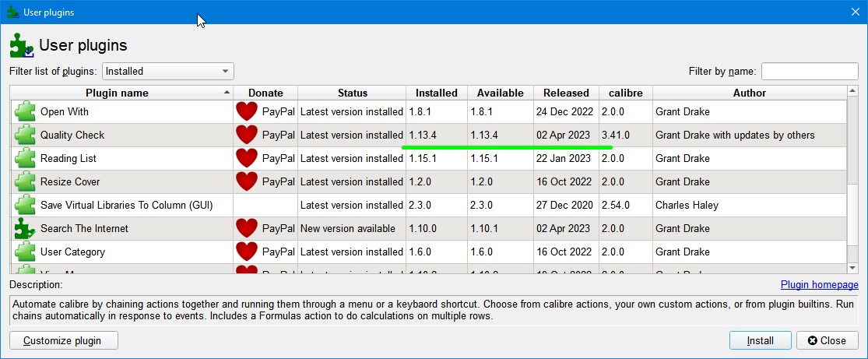Click the title bar calibre plugin icon
Image resolution: width=868 pixels, height=359 pixels.
[x=13, y=12]
